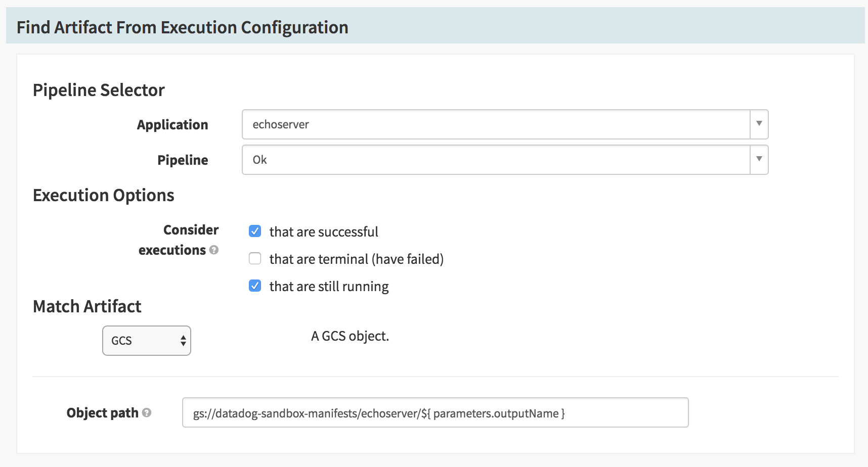Click the Ok value in the Pipeline field

[259, 160]
